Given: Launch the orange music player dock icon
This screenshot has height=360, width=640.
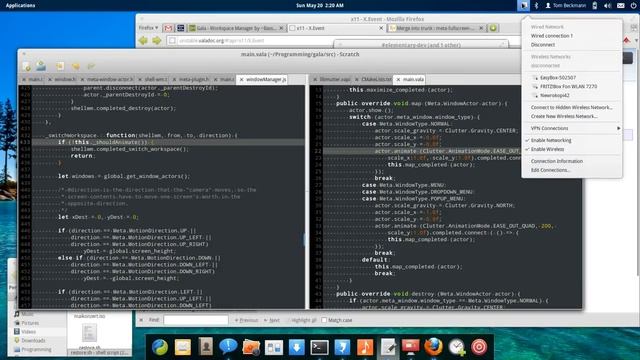Looking at the screenshot, I should point(365,347).
